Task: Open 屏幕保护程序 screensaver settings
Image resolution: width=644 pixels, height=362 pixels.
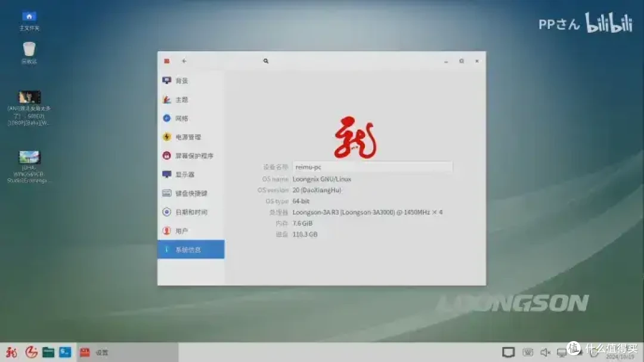Action: pyautogui.click(x=191, y=156)
